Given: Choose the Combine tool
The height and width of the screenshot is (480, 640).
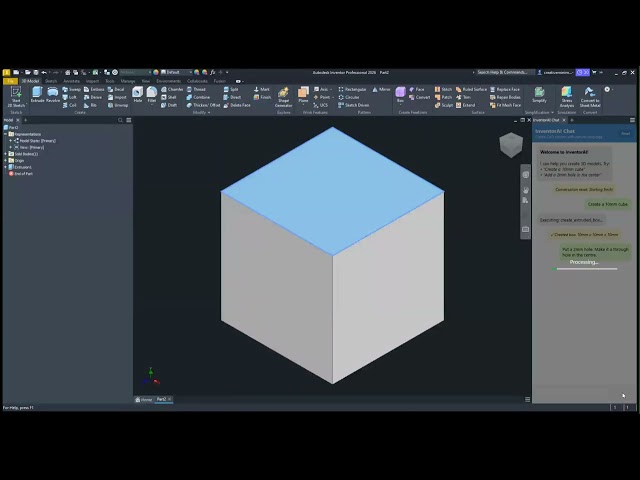Looking at the screenshot, I should click(198, 97).
